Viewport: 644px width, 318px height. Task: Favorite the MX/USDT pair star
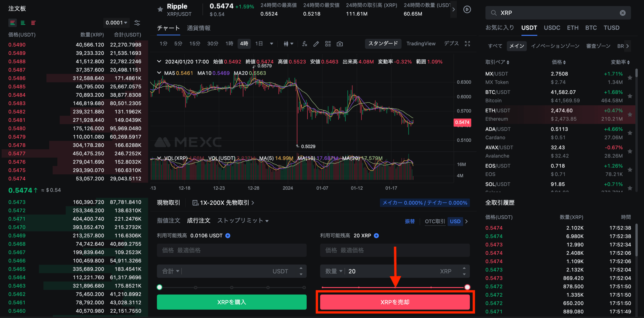630,78
